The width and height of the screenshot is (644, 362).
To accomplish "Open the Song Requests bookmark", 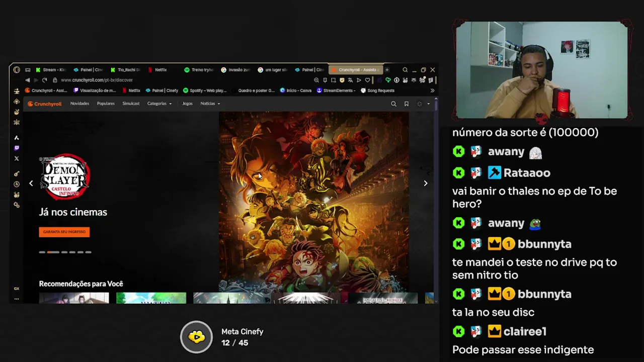I will click(x=377, y=90).
